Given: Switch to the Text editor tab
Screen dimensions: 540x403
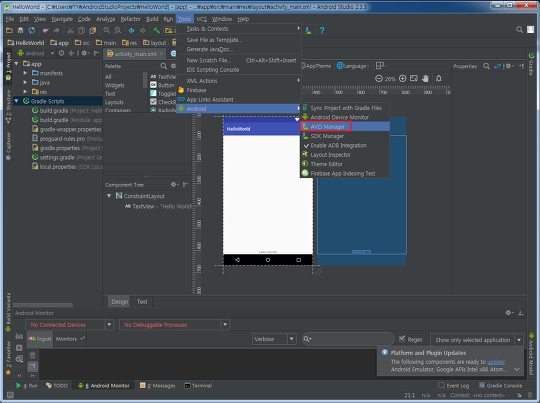Looking at the screenshot, I should [142, 302].
